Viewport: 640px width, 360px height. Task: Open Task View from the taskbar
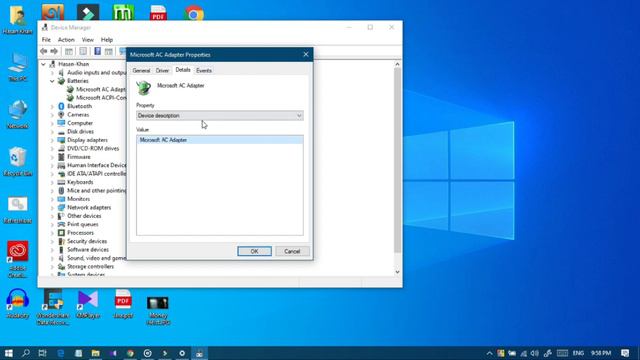click(42, 353)
